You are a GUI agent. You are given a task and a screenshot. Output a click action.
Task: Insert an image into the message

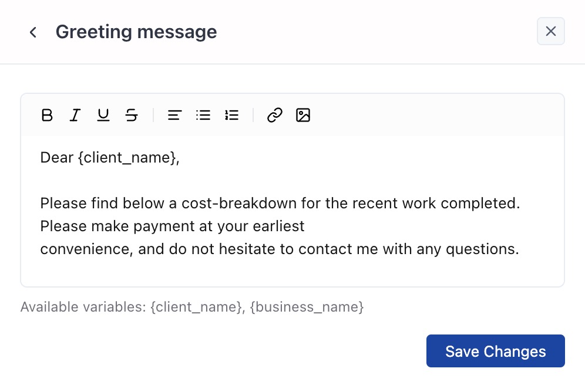click(303, 115)
